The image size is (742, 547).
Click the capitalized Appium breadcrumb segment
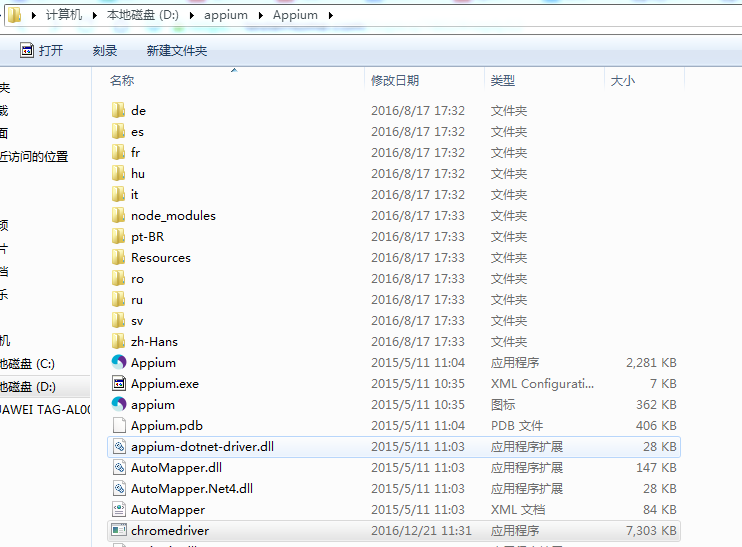point(295,15)
